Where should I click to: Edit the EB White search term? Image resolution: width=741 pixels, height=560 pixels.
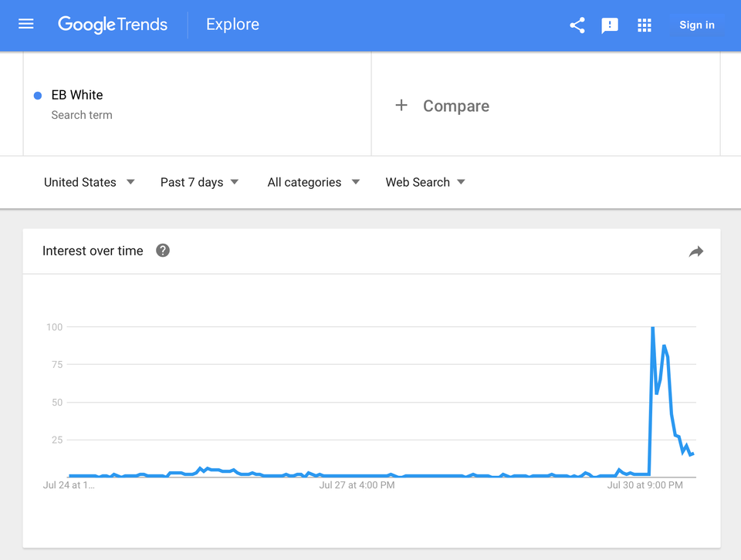[x=77, y=95]
